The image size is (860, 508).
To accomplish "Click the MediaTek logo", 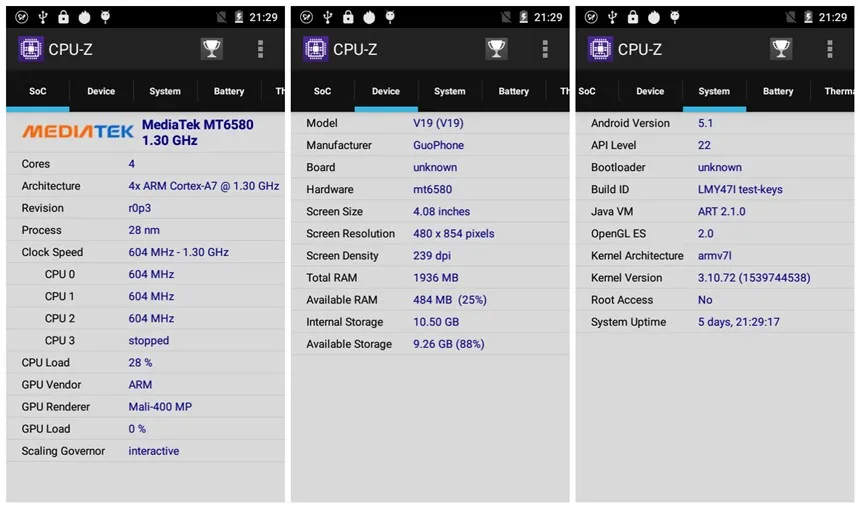I will 78,132.
